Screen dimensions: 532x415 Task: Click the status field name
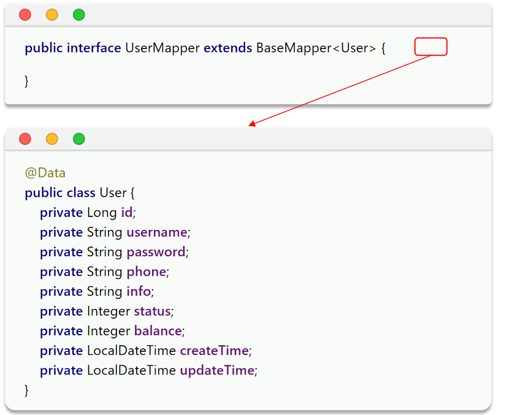[152, 311]
